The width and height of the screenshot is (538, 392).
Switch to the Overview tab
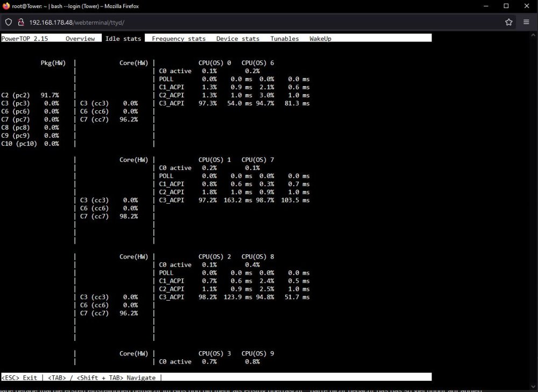(80, 39)
